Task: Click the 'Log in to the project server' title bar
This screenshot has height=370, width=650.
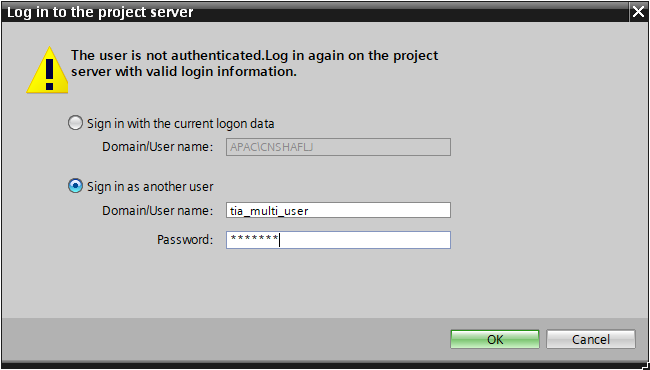Action: [x=315, y=12]
